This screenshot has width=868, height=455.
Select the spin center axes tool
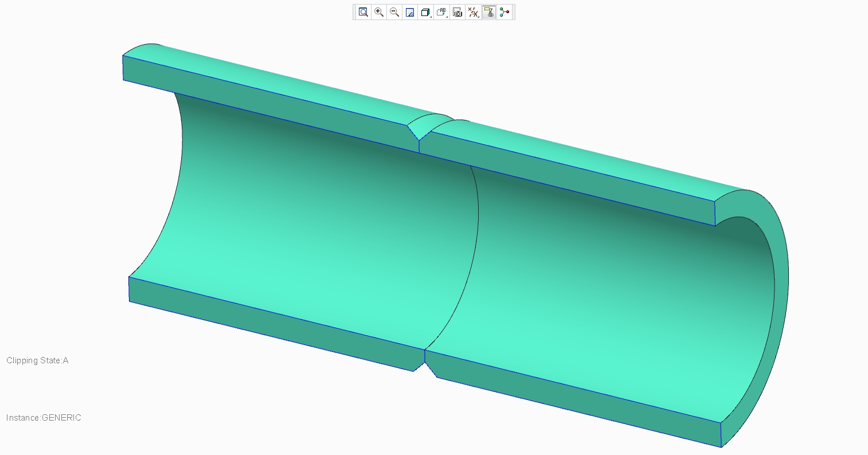point(505,12)
